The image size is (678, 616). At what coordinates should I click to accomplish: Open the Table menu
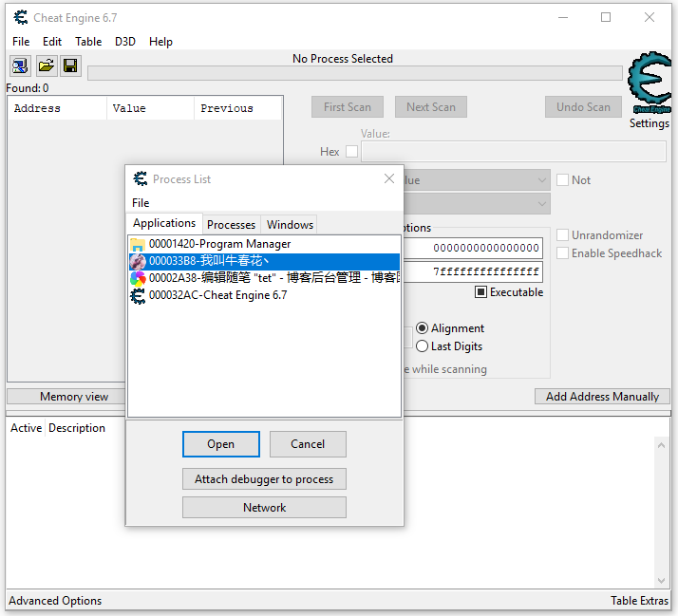(x=88, y=42)
